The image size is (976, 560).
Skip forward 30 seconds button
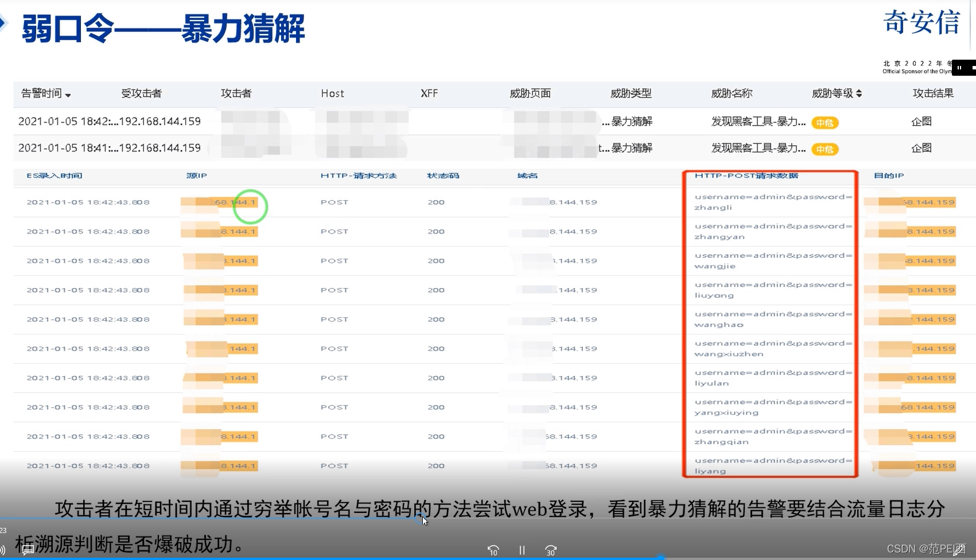tap(551, 550)
